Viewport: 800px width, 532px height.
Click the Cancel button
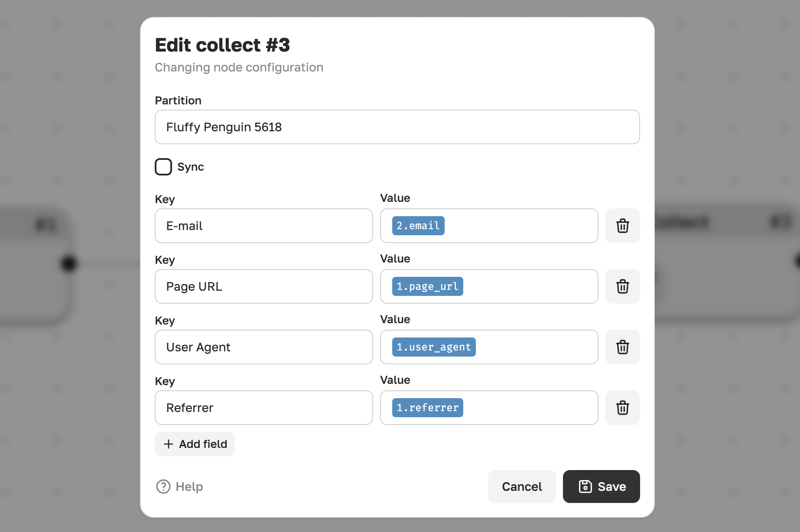point(522,487)
